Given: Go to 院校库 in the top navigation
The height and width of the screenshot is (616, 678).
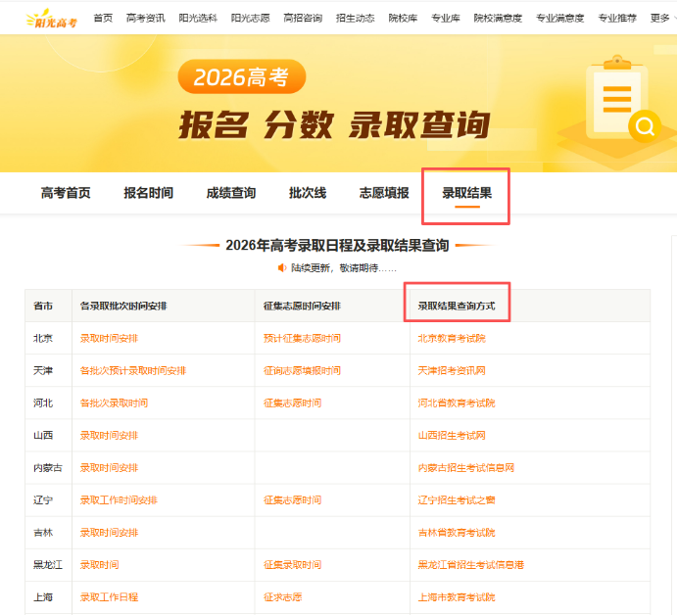Looking at the screenshot, I should click(x=403, y=18).
